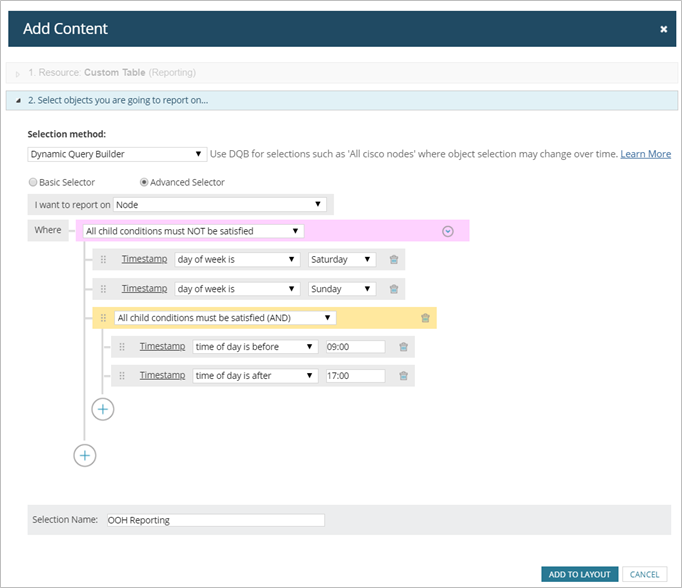Delete the Sunday day of week condition
The width and height of the screenshot is (682, 588).
click(394, 289)
